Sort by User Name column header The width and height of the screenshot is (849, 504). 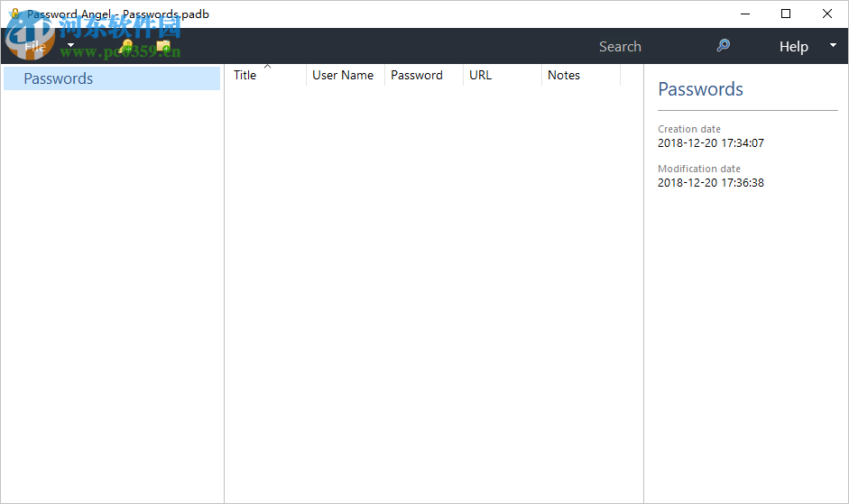345,75
